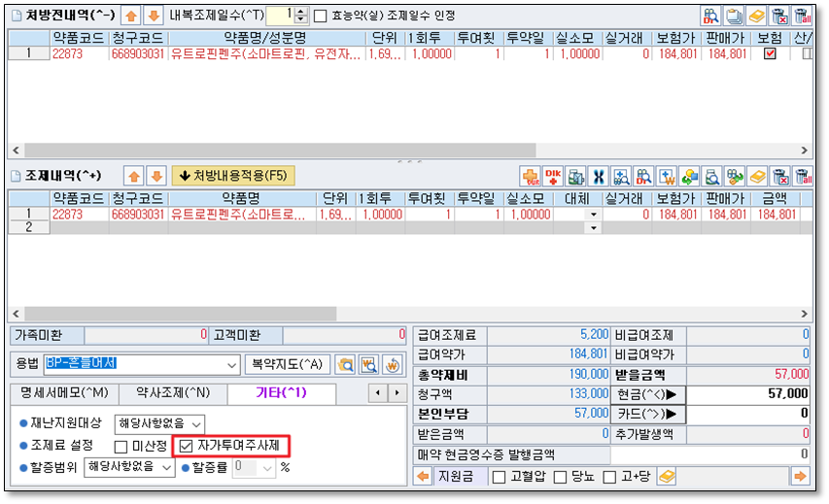This screenshot has width=829, height=504.
Task: Click the copy pages icon in the top toolbar
Action: point(734,16)
